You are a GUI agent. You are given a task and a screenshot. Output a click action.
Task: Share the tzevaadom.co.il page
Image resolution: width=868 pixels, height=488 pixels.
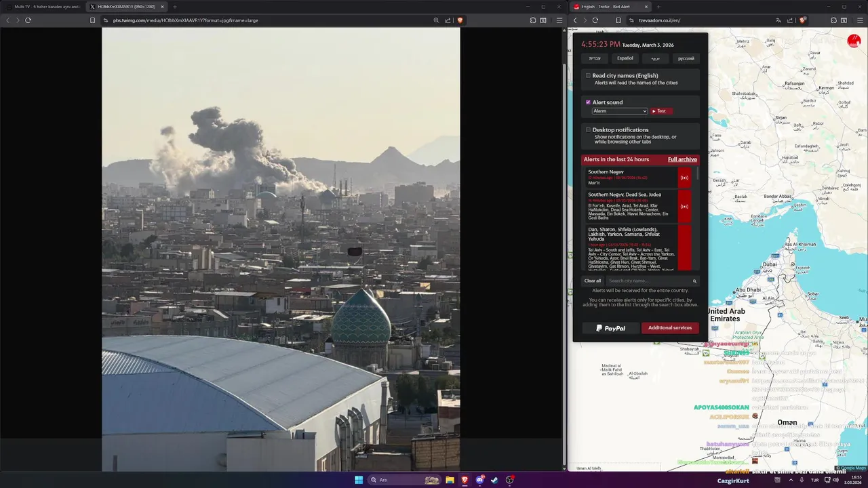[790, 20]
